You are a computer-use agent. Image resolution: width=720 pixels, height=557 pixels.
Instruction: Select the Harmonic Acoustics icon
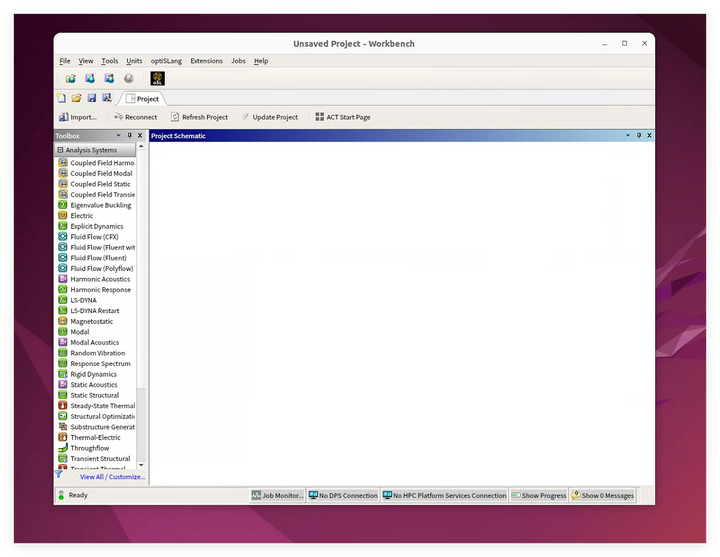pyautogui.click(x=63, y=279)
